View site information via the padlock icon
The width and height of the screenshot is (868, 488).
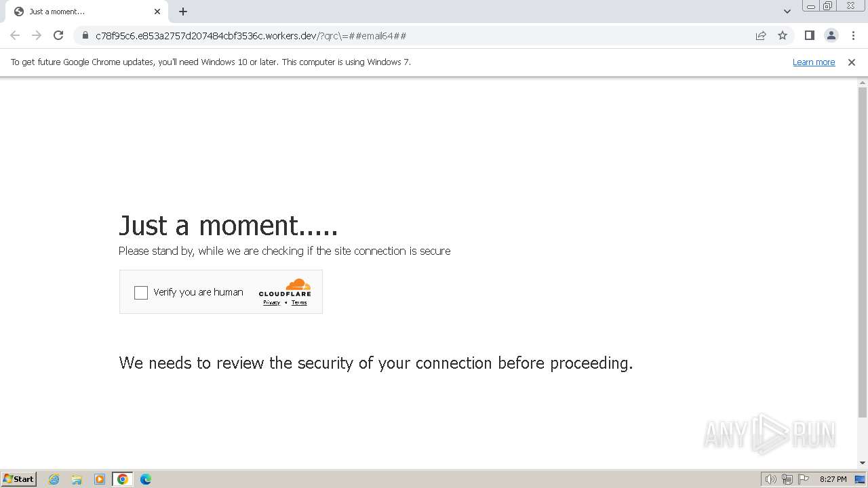[x=85, y=35]
